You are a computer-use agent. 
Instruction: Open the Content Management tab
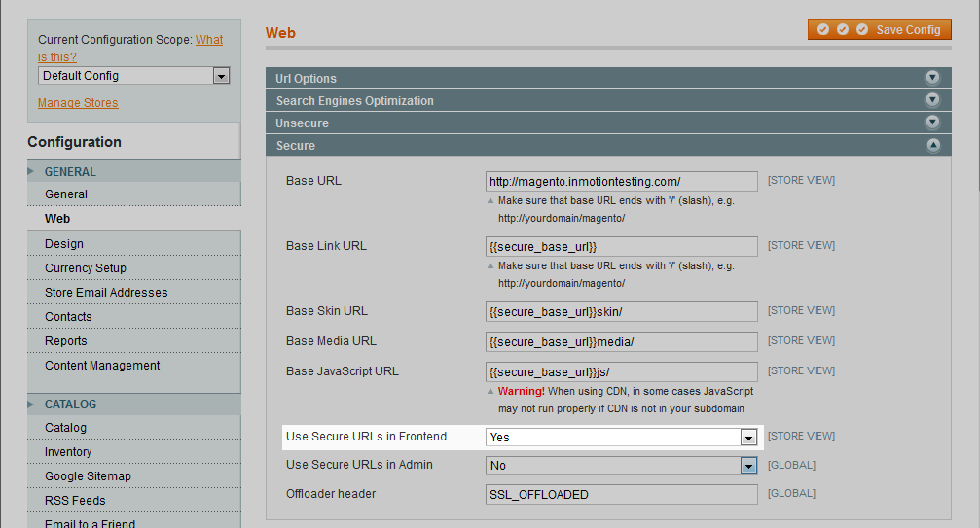[x=102, y=366]
